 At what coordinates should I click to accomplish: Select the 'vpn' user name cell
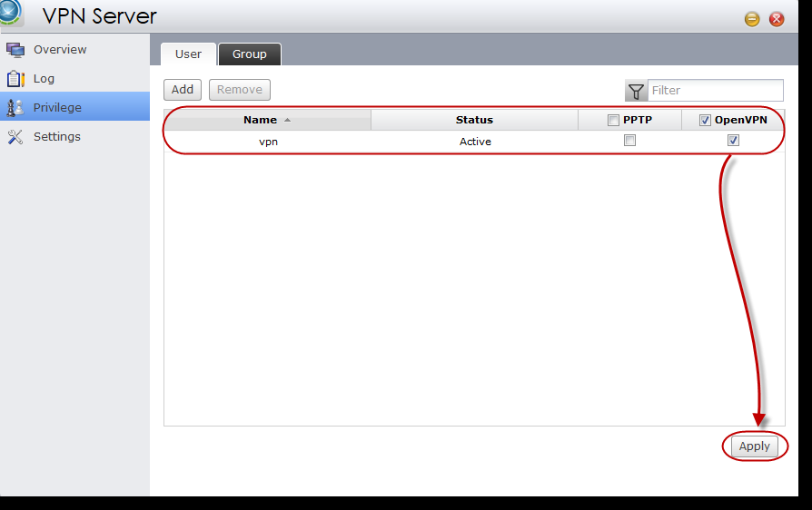coord(268,142)
